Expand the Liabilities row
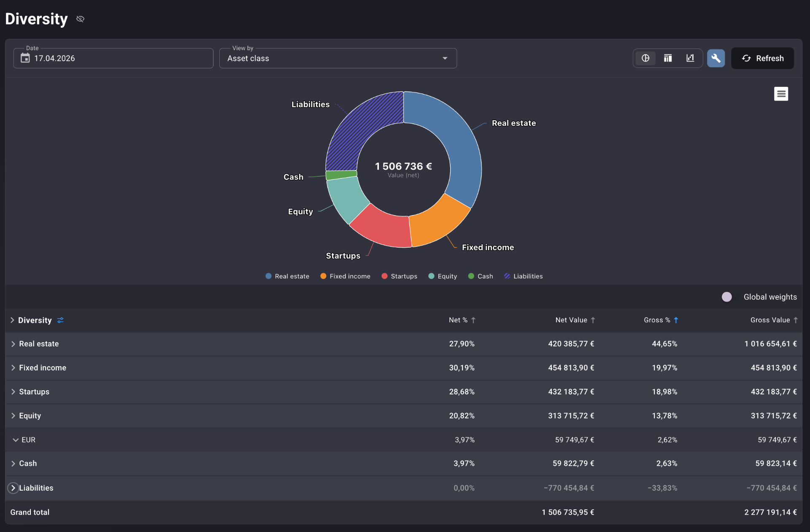 coord(13,488)
